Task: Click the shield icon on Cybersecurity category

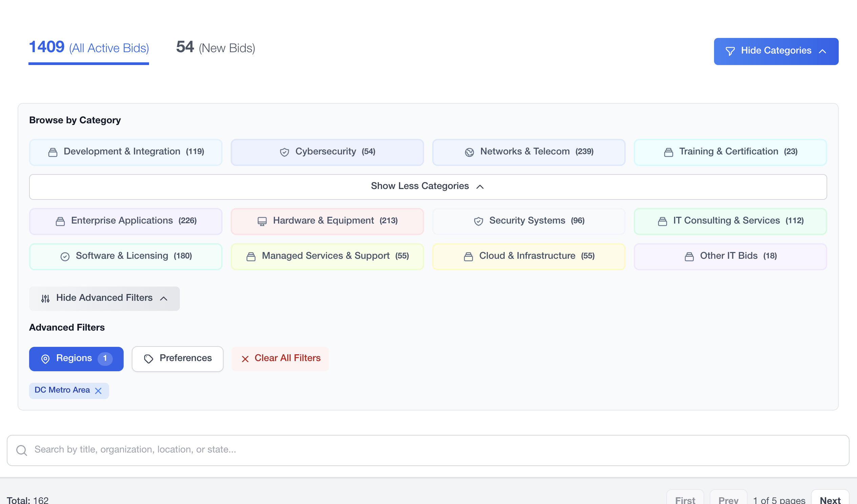Action: click(x=284, y=152)
